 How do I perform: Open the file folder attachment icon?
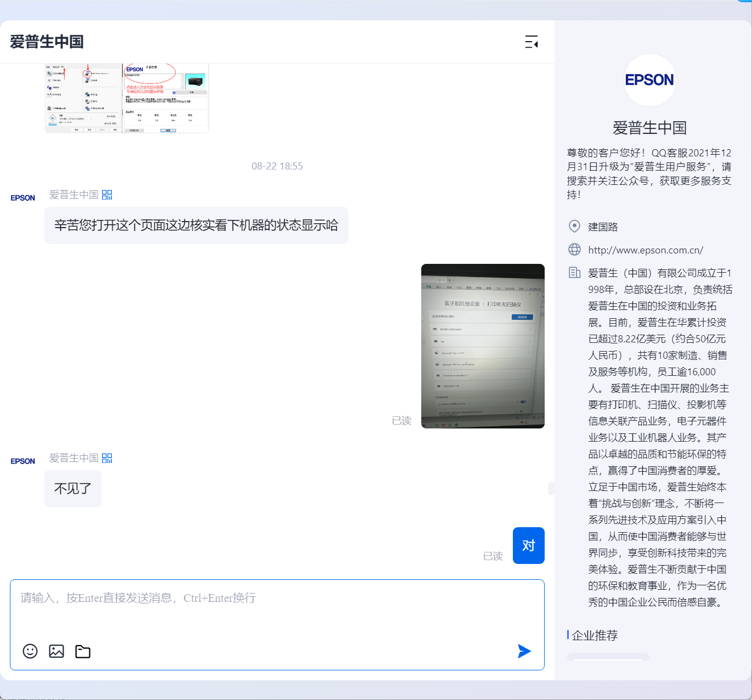(x=83, y=651)
